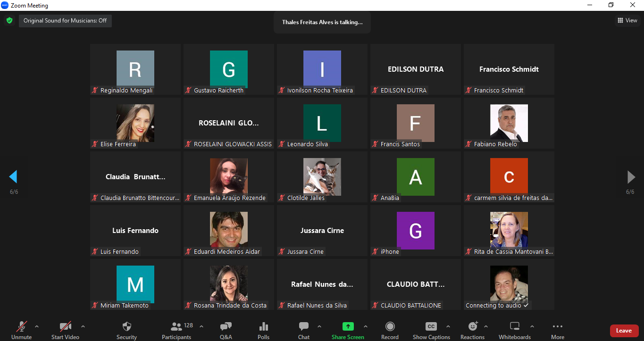Expand options arrow next to Reactions

tap(486, 326)
